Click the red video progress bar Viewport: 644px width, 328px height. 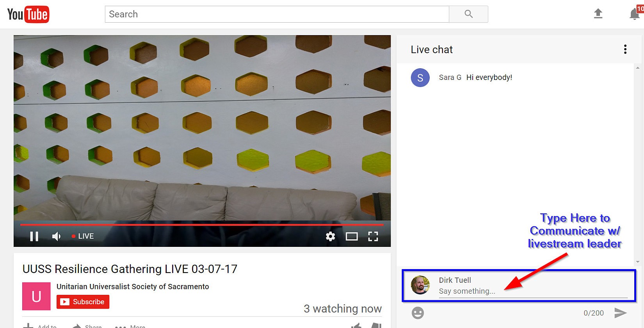click(x=202, y=225)
